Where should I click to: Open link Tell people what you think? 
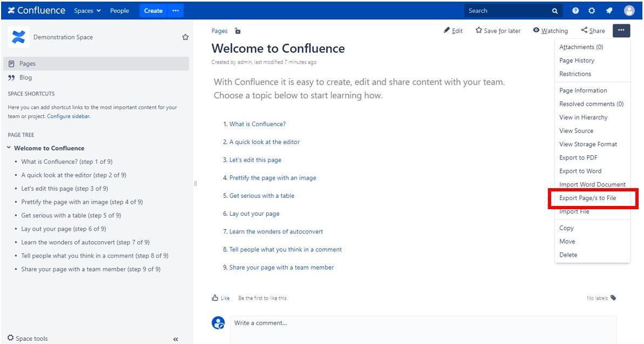coord(286,249)
